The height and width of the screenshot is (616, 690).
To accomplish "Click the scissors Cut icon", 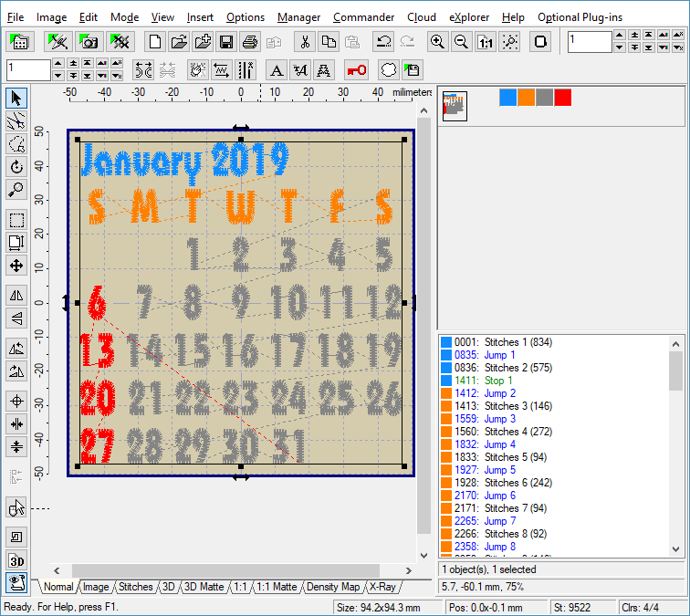I will tap(305, 42).
